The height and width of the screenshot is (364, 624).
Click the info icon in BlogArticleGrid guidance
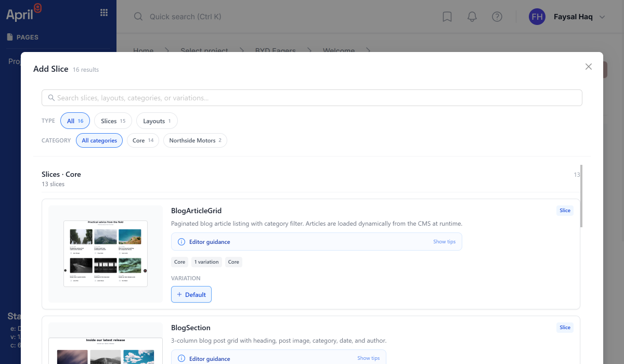pyautogui.click(x=181, y=242)
